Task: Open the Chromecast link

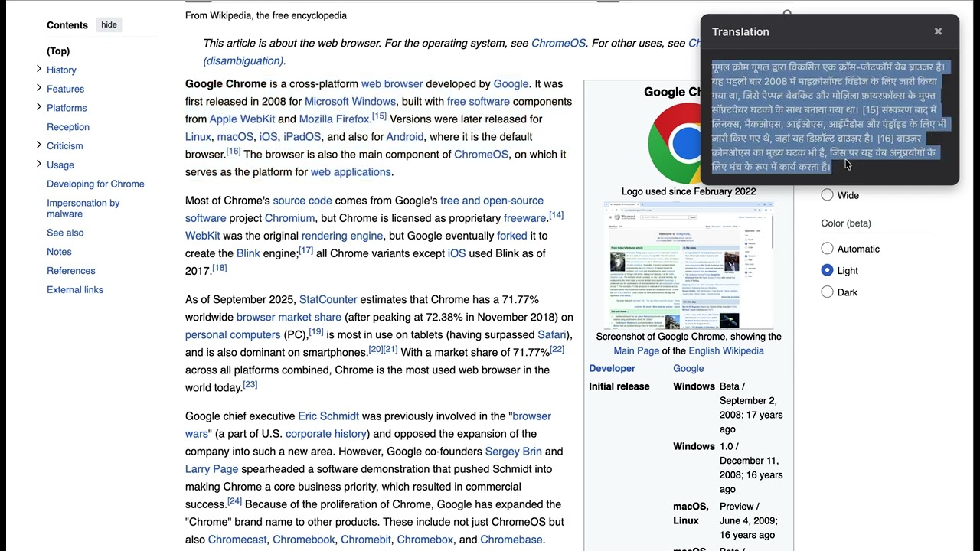Action: [x=237, y=540]
